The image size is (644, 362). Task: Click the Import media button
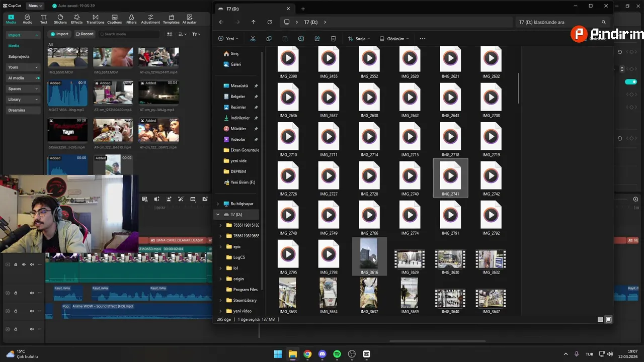pyautogui.click(x=59, y=34)
